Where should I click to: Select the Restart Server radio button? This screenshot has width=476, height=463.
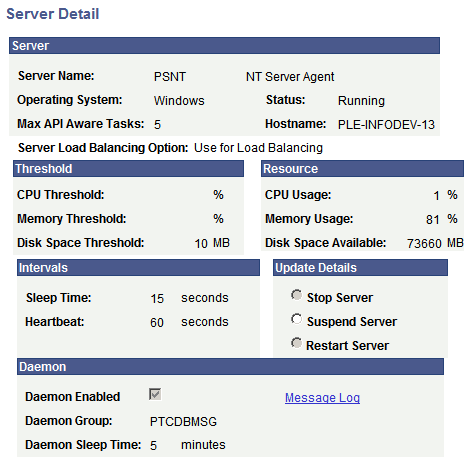click(x=296, y=343)
